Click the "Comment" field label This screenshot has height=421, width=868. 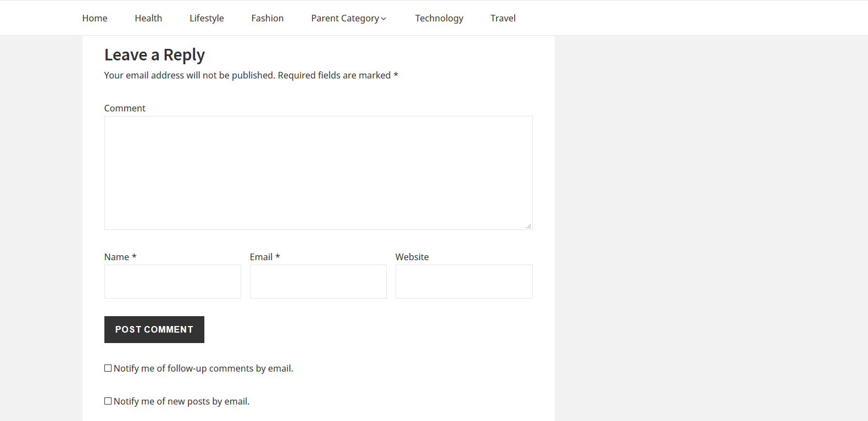pos(125,108)
